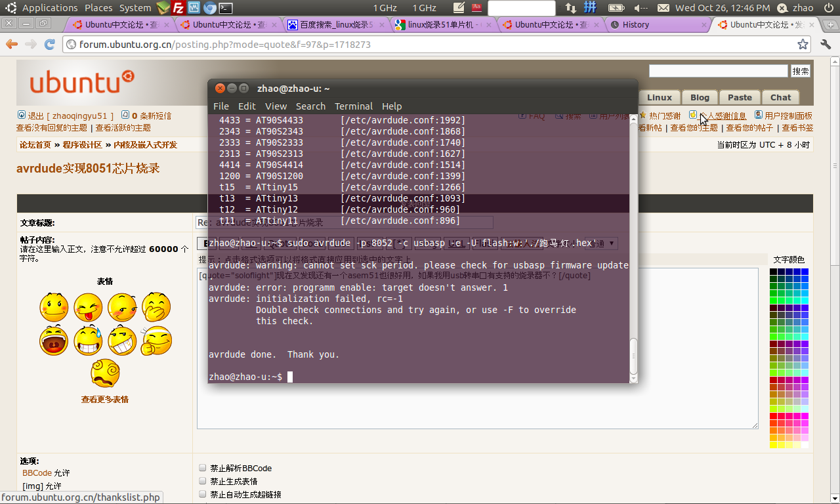Click 查看更多表情 link
840x504 pixels.
click(105, 399)
